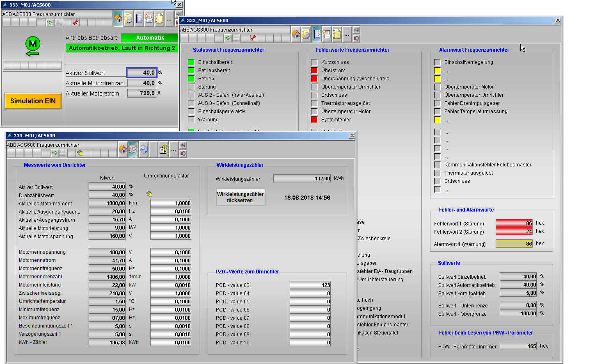Open trend chart view in Messwerte window

tap(133, 150)
